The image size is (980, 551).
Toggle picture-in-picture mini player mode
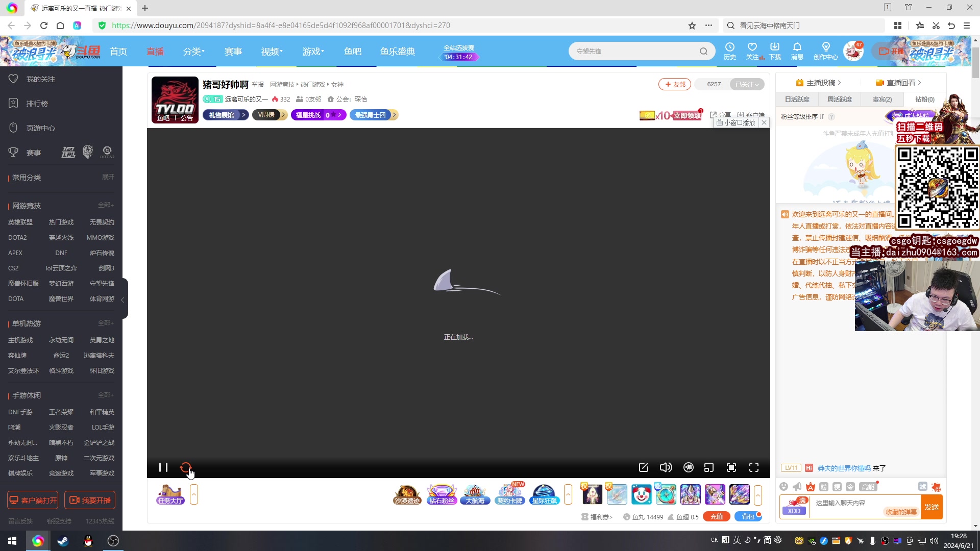click(709, 467)
